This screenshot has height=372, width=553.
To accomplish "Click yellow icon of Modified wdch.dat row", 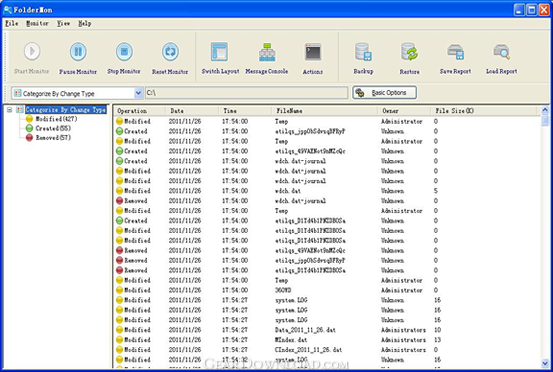I will click(x=120, y=191).
